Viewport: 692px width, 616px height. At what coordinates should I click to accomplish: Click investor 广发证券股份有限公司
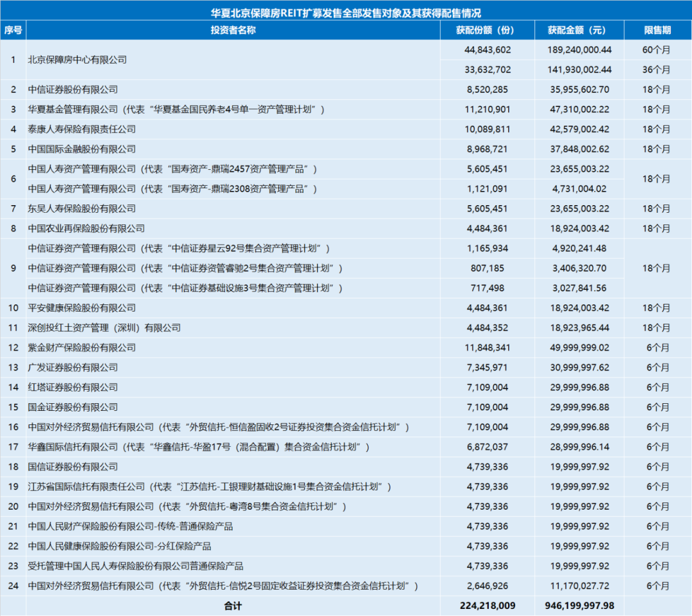pos(73,368)
